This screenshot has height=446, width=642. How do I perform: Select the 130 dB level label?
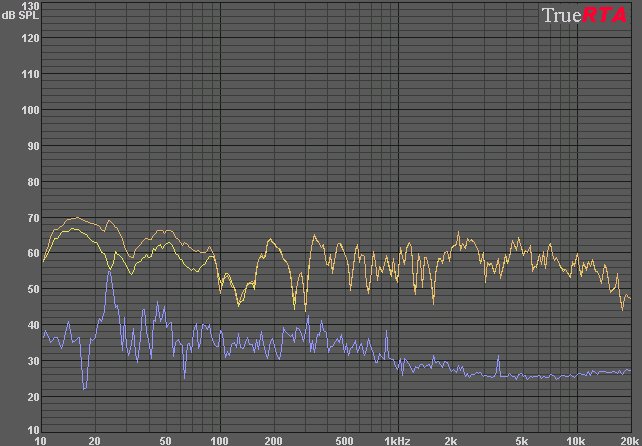[30, 6]
